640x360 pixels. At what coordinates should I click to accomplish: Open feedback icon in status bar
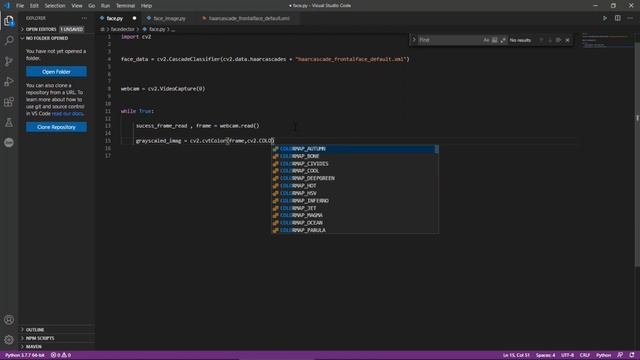click(x=620, y=355)
